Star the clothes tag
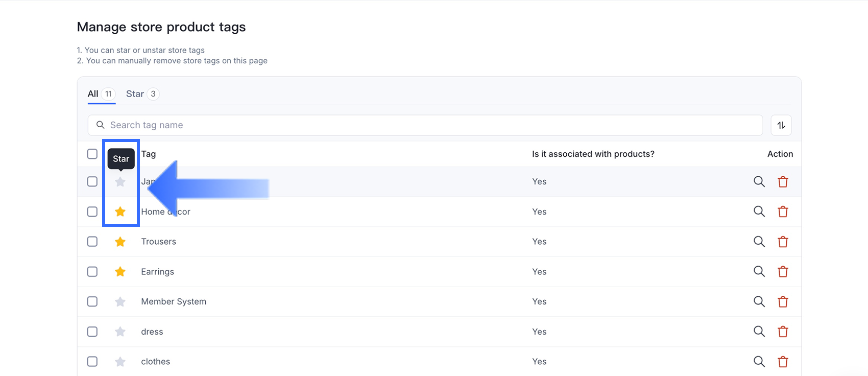Viewport: 868px width, 376px height. (120, 362)
